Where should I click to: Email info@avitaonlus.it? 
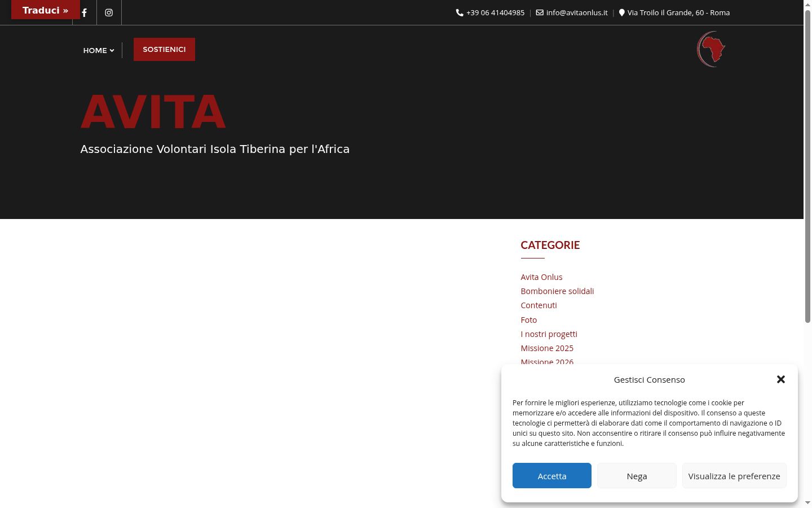click(x=577, y=12)
